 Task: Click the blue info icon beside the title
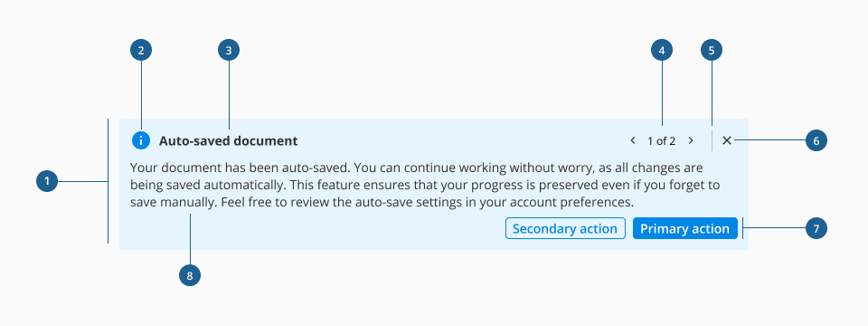[141, 141]
